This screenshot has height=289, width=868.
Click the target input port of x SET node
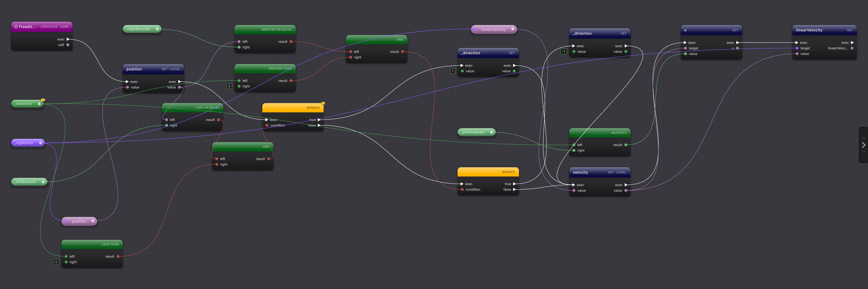[685, 48]
